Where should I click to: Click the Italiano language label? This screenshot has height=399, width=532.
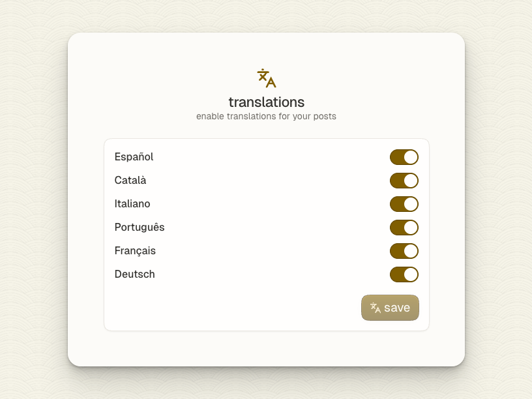point(132,203)
